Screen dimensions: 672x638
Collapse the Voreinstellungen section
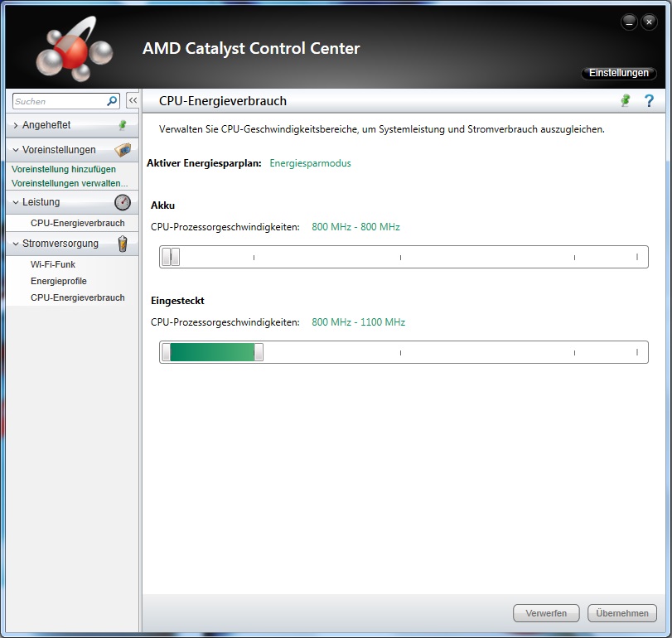[x=16, y=150]
